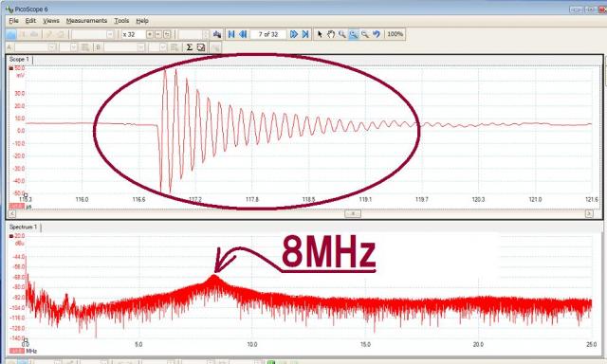Select the zoom-in magnifier tool

point(341,34)
